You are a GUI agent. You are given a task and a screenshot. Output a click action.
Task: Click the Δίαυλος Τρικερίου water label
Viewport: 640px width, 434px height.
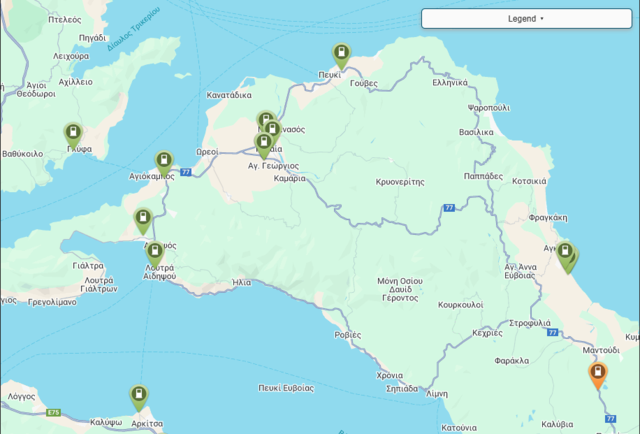[x=133, y=29]
